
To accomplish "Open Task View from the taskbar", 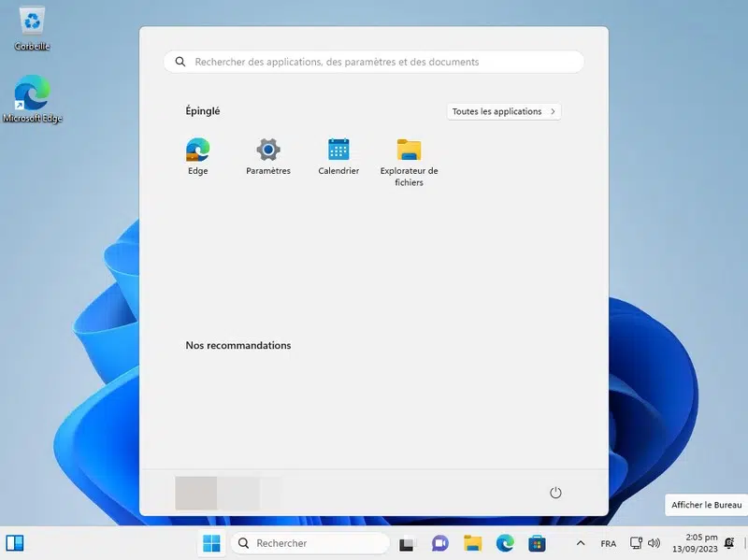I will coord(407,543).
